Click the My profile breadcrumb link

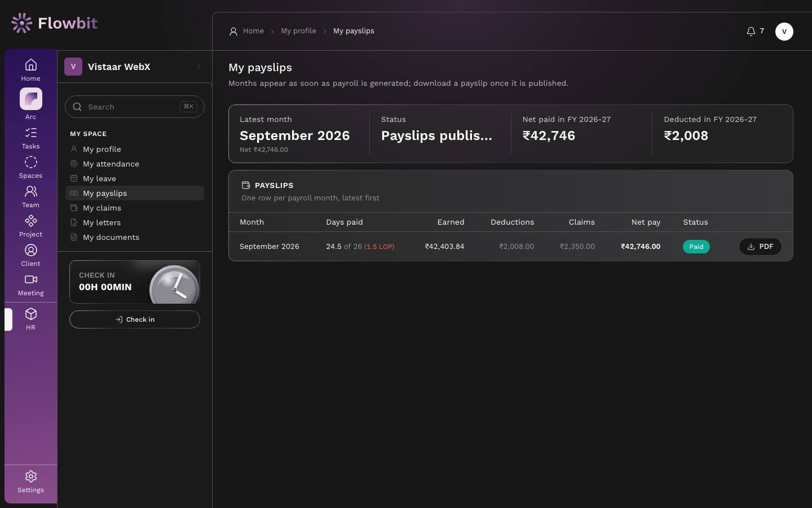click(x=298, y=31)
